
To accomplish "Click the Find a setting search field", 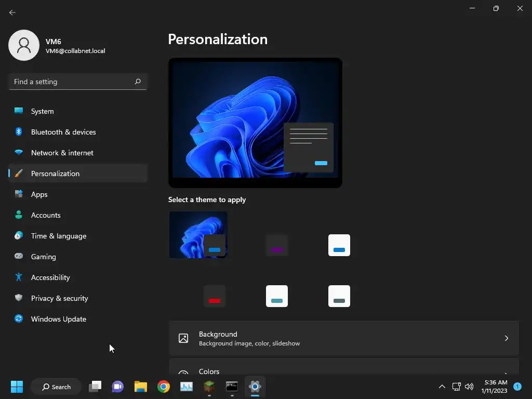I will tap(78, 82).
